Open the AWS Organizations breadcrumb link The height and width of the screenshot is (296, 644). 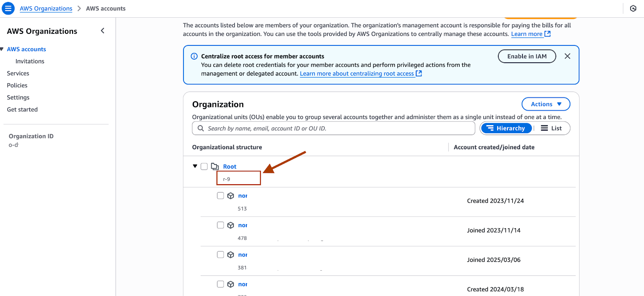pos(46,8)
